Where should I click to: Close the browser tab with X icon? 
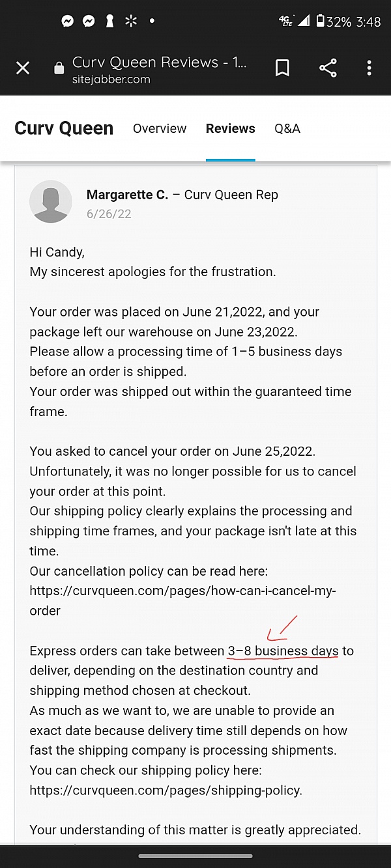coord(23,68)
